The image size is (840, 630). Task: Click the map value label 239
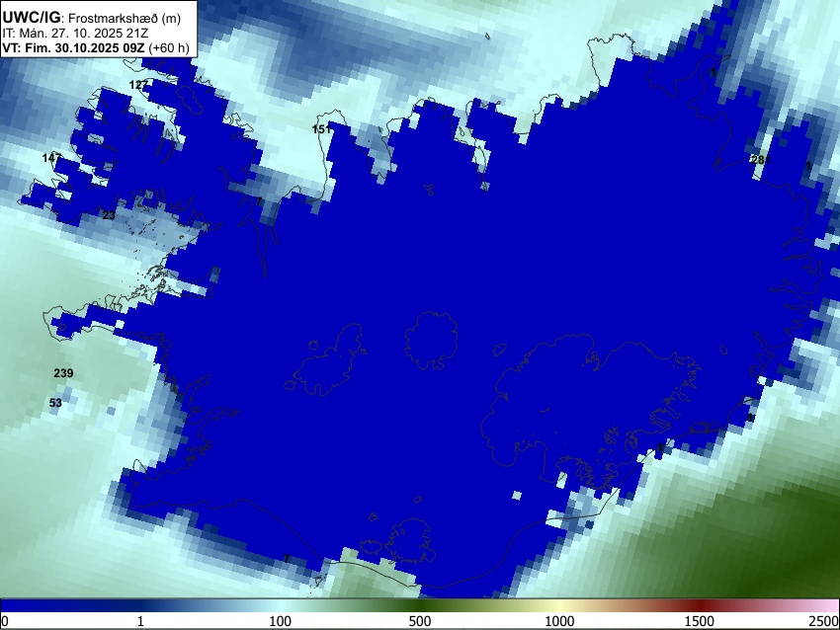pos(63,373)
